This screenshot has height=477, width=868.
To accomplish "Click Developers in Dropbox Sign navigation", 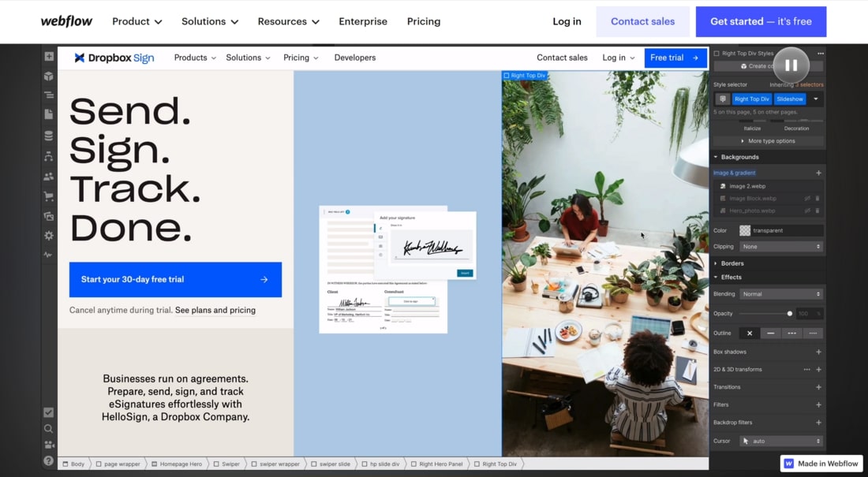I will click(x=355, y=58).
